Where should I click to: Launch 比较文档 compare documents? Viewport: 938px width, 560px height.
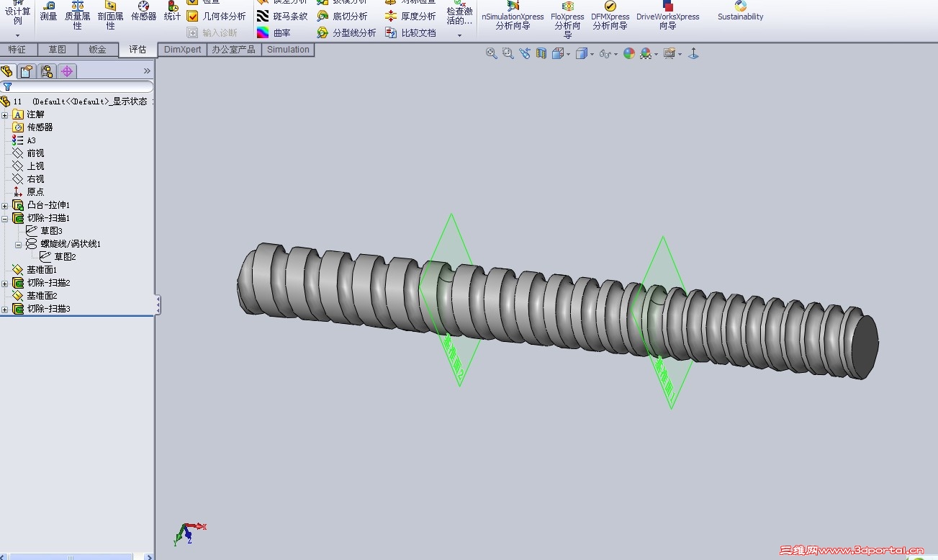(x=410, y=33)
